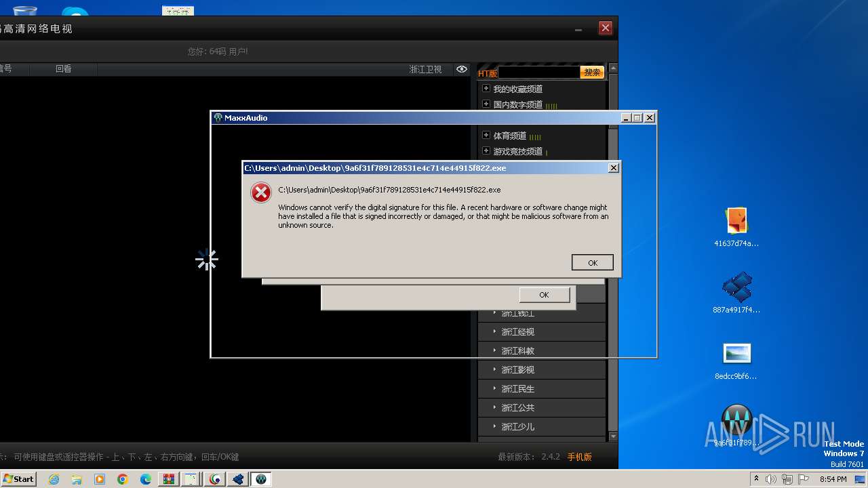Image resolution: width=868 pixels, height=488 pixels.
Task: Click the red error icon in the dialog
Action: click(260, 192)
